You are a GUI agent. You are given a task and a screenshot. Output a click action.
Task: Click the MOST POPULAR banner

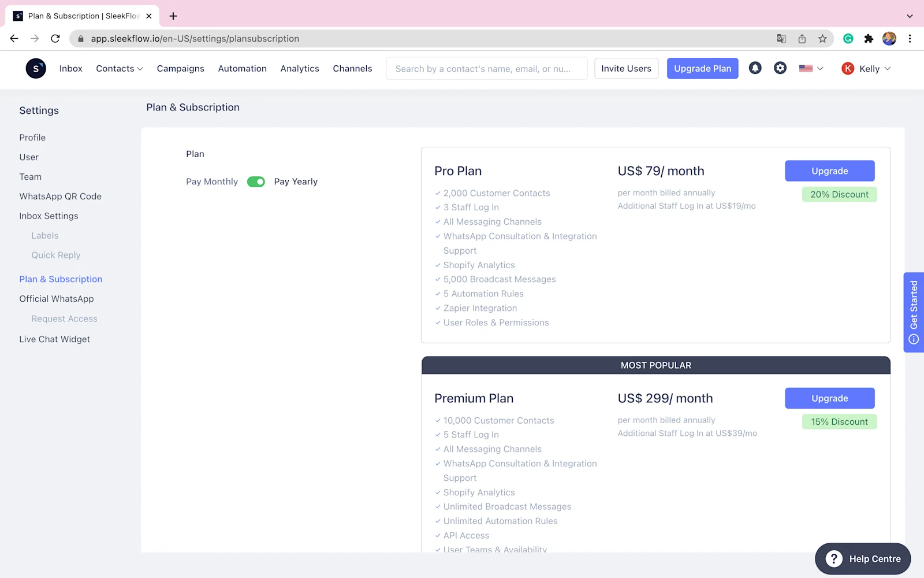pos(656,365)
